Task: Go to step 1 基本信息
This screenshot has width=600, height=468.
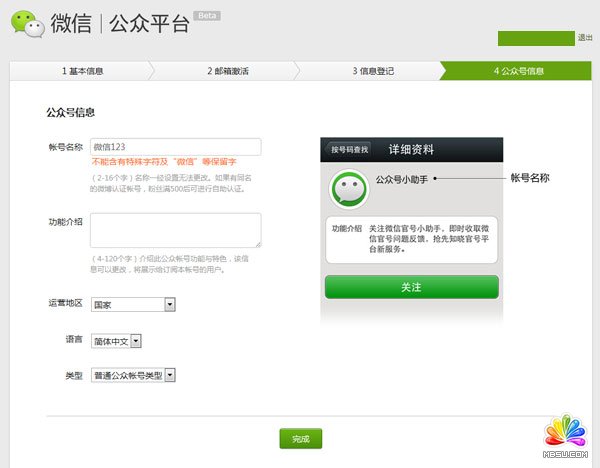Action: pyautogui.click(x=80, y=71)
